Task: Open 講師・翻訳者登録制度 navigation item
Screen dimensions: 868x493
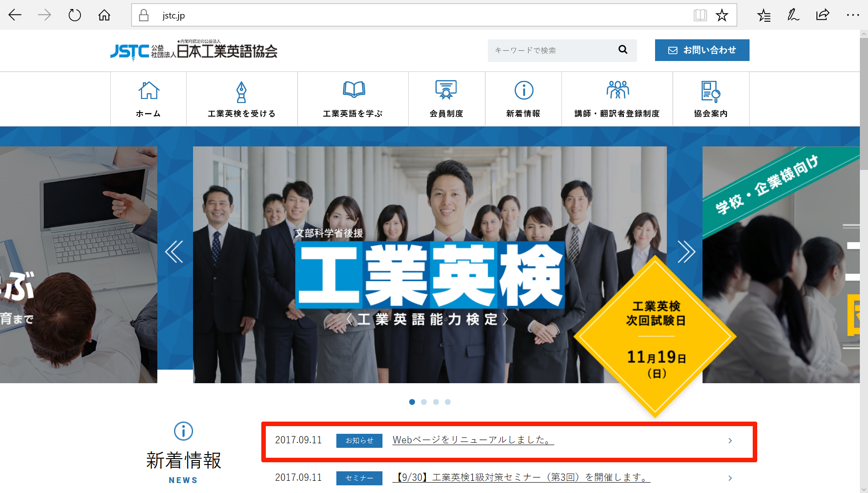Action: tap(617, 99)
